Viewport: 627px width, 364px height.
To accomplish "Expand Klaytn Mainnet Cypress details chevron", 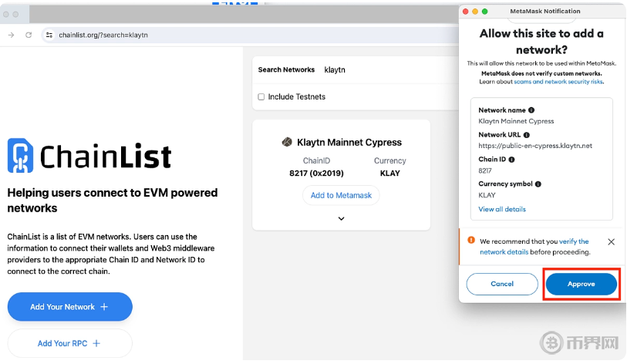I will point(341,219).
